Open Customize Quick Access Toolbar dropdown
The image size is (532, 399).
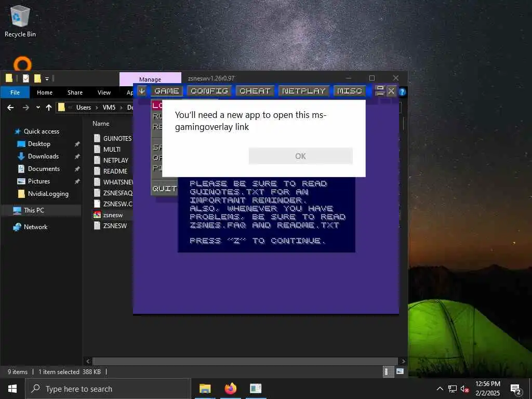[47, 79]
